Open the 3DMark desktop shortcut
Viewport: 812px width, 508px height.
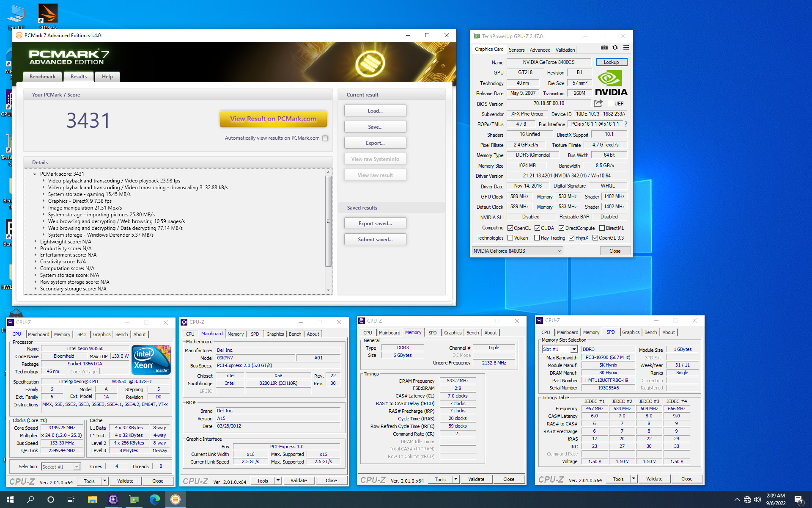(x=48, y=16)
